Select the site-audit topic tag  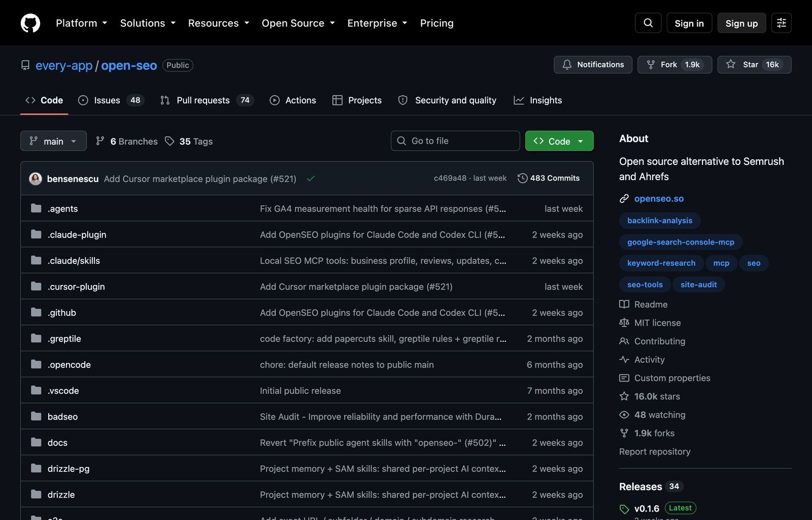tap(698, 285)
